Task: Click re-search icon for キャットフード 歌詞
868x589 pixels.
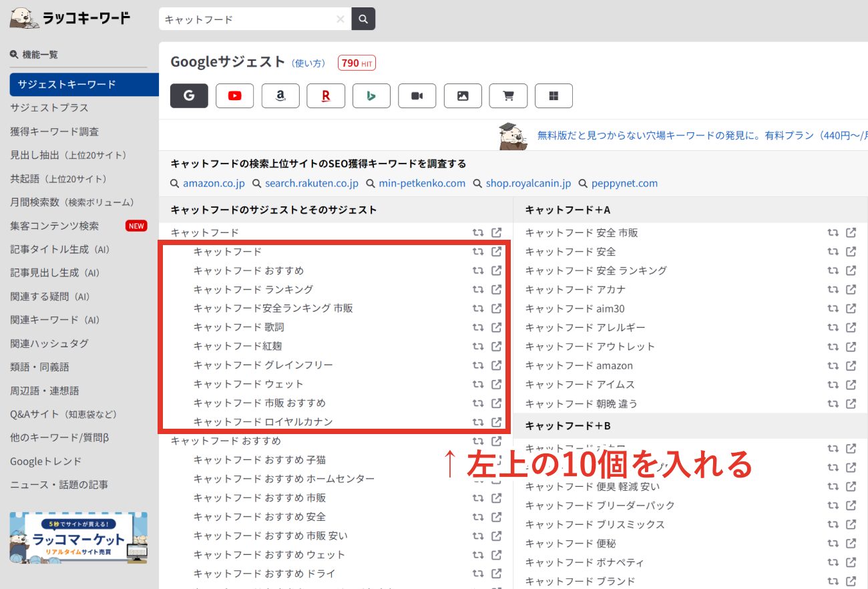Action: (478, 327)
